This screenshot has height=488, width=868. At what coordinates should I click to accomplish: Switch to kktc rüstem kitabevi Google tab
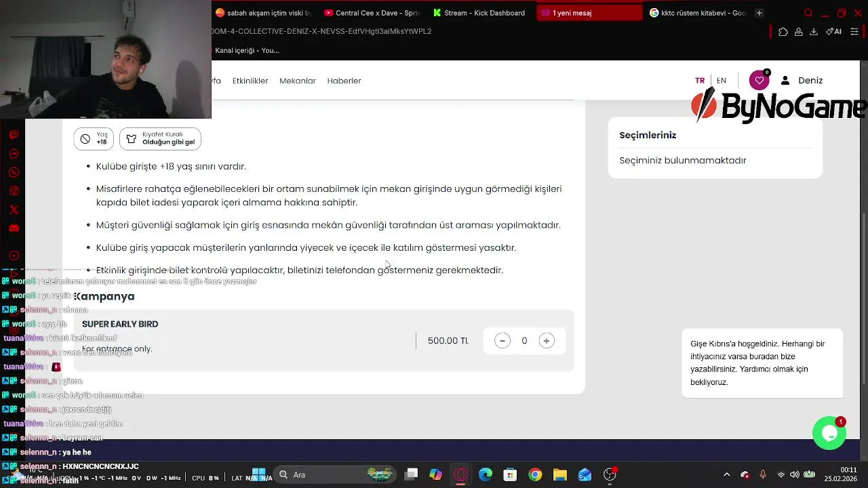click(697, 13)
